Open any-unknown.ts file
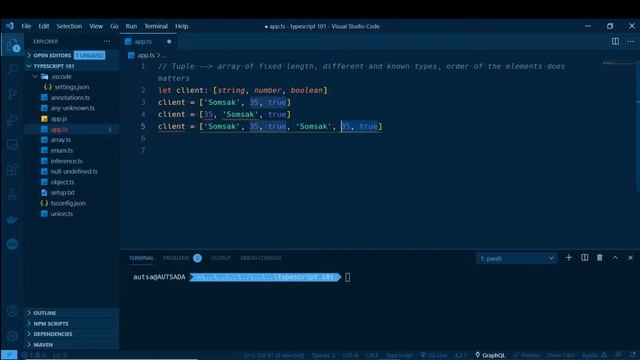Viewport: 640px width, 360px height. [x=72, y=108]
